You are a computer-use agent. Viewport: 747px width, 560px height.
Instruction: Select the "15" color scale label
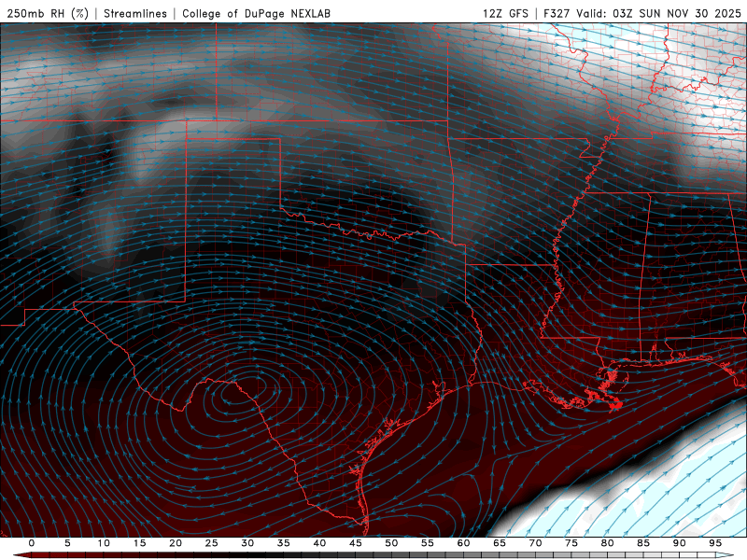(x=139, y=543)
